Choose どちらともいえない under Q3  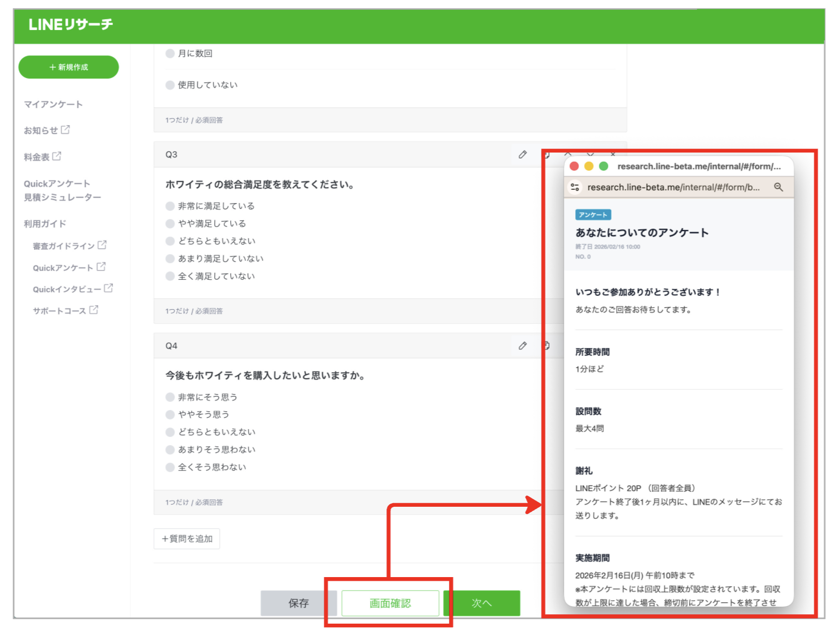(x=170, y=241)
